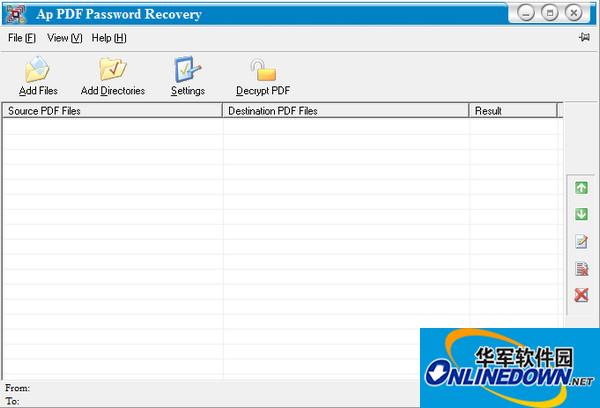600x408 pixels.
Task: Click the Destination PDF Files column header
Action: (x=346, y=111)
